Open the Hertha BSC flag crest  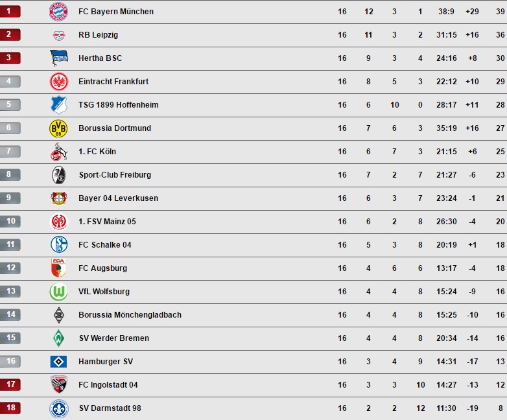58,58
